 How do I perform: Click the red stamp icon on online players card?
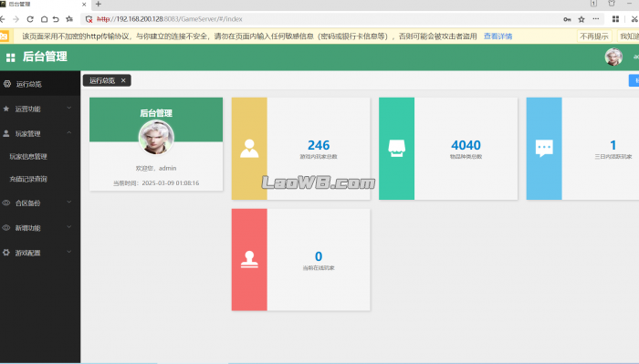[249, 259]
